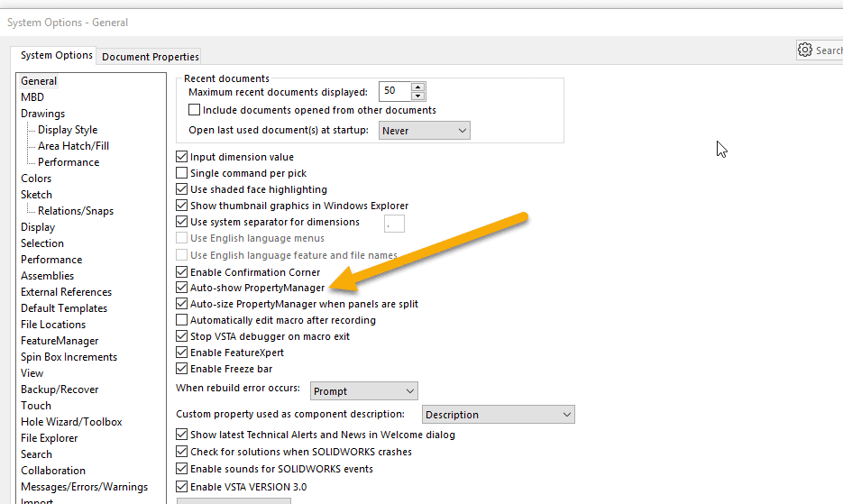Open Messages/Errors/Warnings options

pyautogui.click(x=85, y=486)
